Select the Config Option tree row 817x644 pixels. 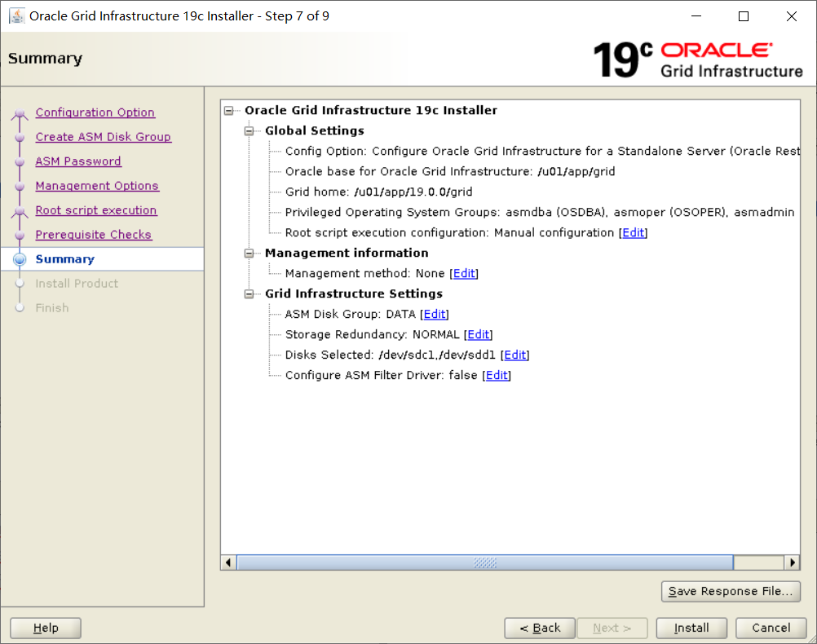point(542,151)
